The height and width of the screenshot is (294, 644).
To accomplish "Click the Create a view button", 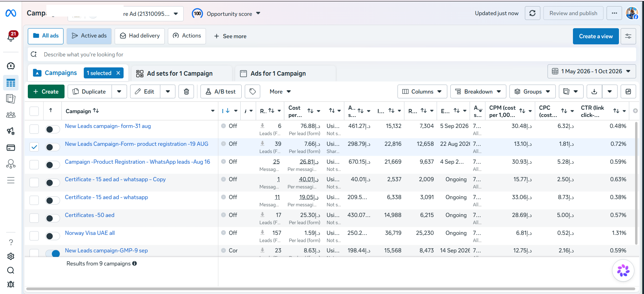I will [596, 36].
